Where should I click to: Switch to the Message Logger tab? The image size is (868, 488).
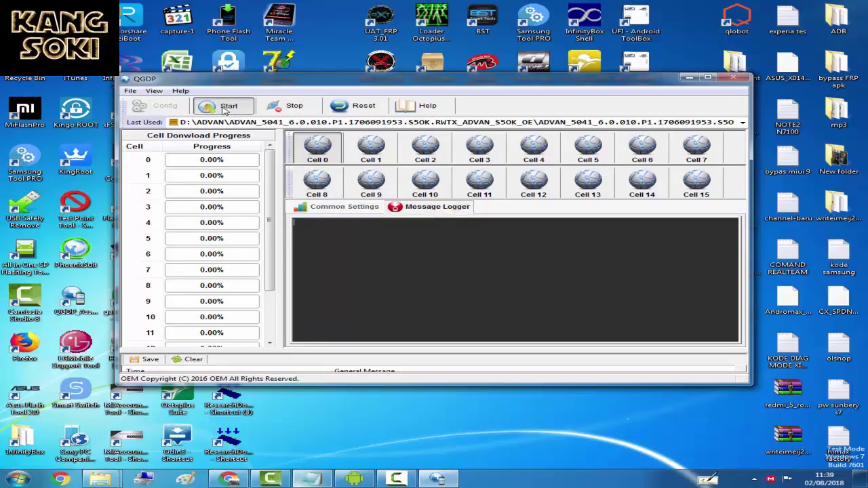[x=430, y=207]
